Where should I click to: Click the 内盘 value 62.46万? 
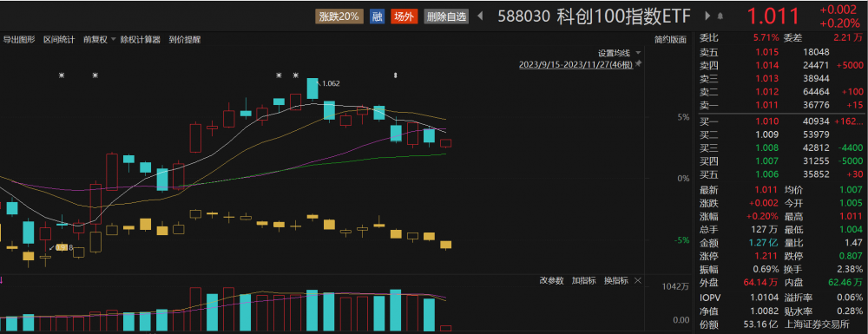(x=845, y=283)
